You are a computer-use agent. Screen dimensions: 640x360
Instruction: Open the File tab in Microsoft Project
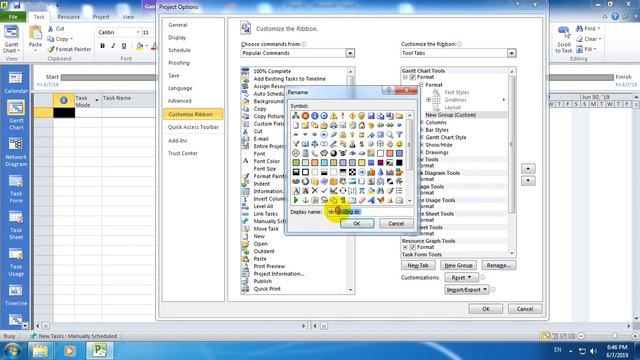coord(13,17)
